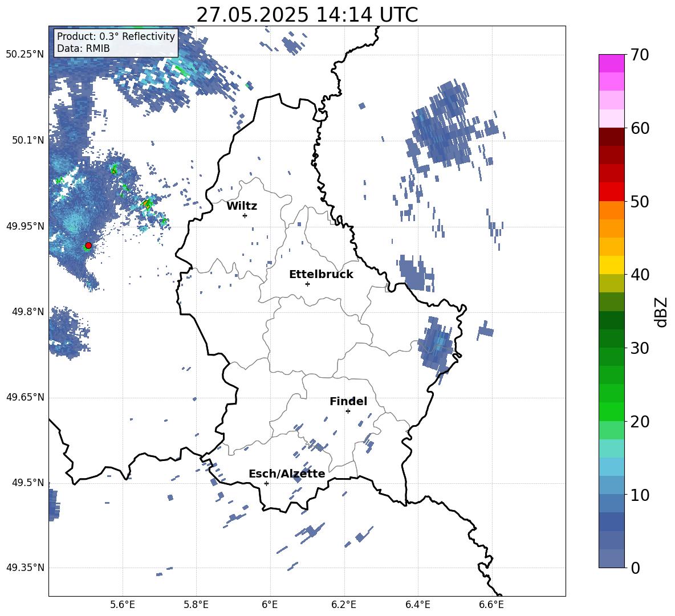The image size is (675, 616).
Task: Pick the yellow colorbar segment above 40
Action: [611, 266]
